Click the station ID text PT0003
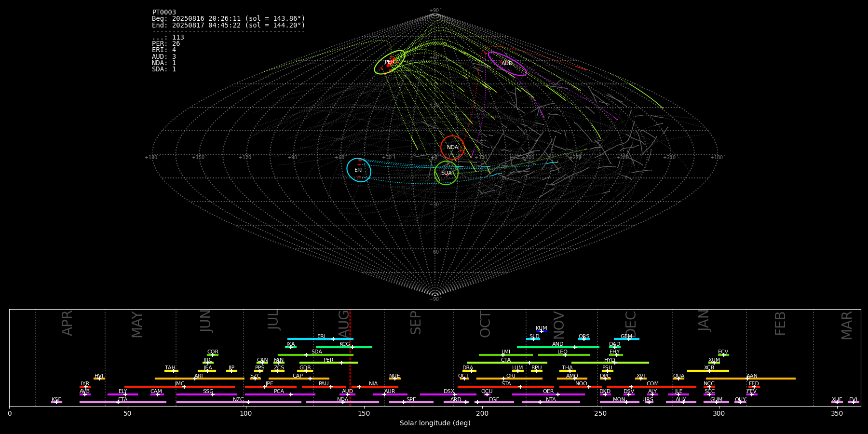The image size is (868, 434). 164,12
